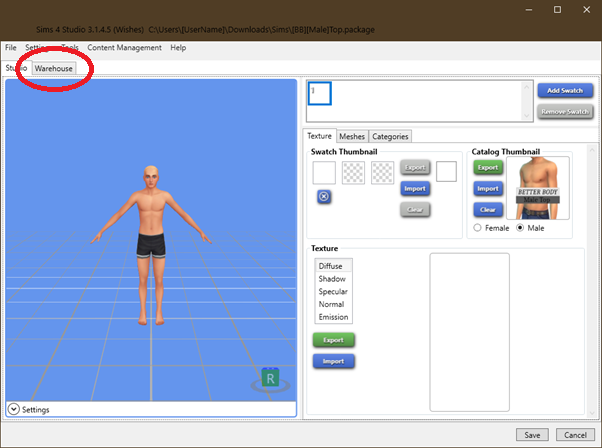The image size is (602, 448).
Task: Click Clear in Swatch Thumbnail section
Action: tap(415, 210)
